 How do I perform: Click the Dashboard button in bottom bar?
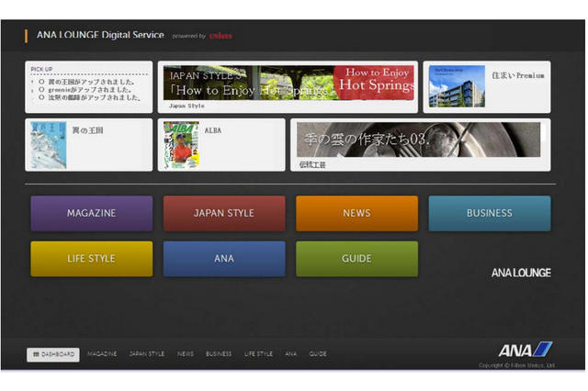tap(52, 354)
